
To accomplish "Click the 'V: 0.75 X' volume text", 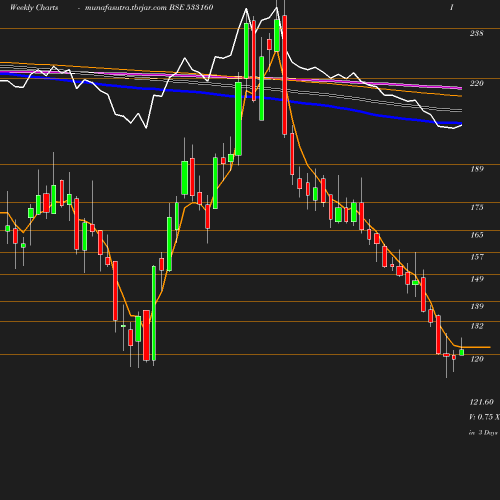I will (x=484, y=417).
